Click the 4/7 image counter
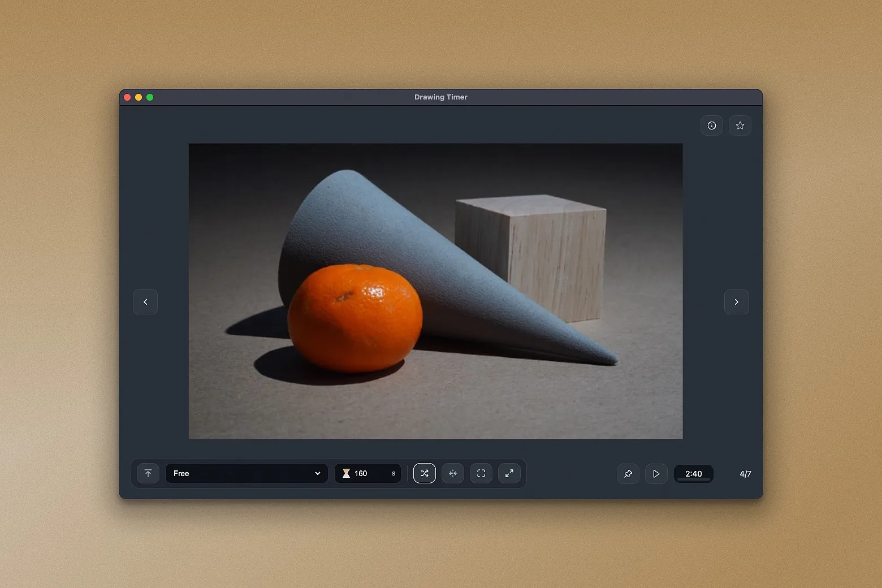882x588 pixels. [745, 474]
